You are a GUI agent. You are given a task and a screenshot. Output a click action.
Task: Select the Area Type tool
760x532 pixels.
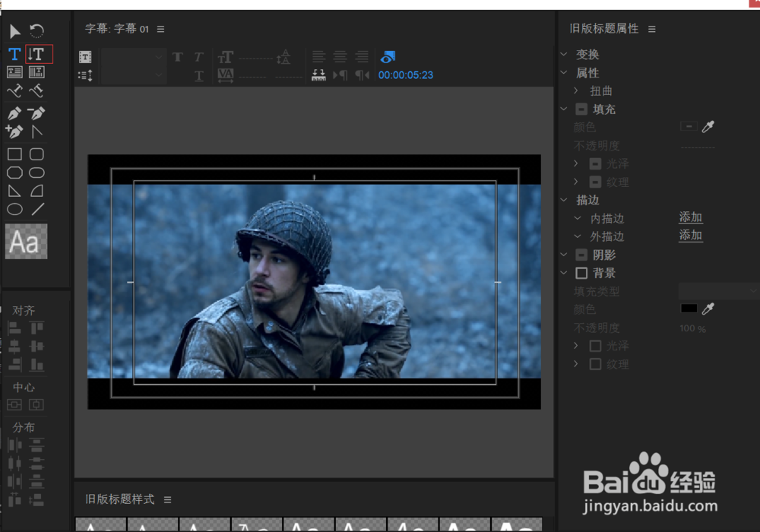click(x=14, y=72)
